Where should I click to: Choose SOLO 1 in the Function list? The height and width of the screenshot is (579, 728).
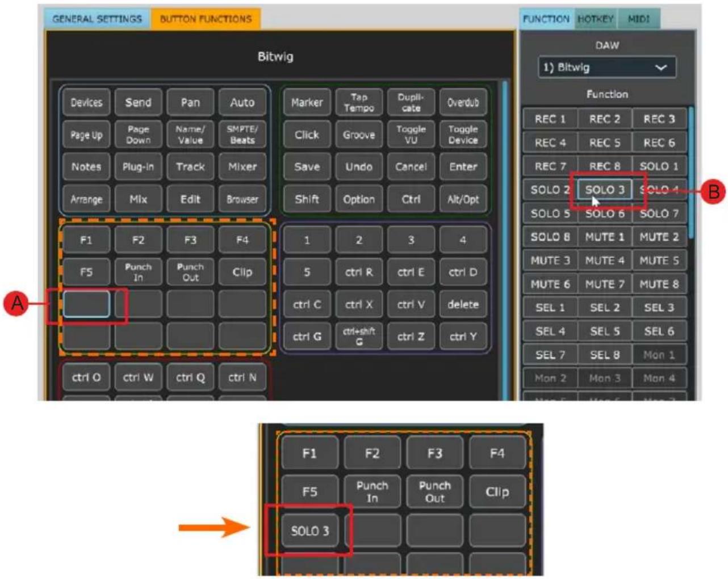659,166
